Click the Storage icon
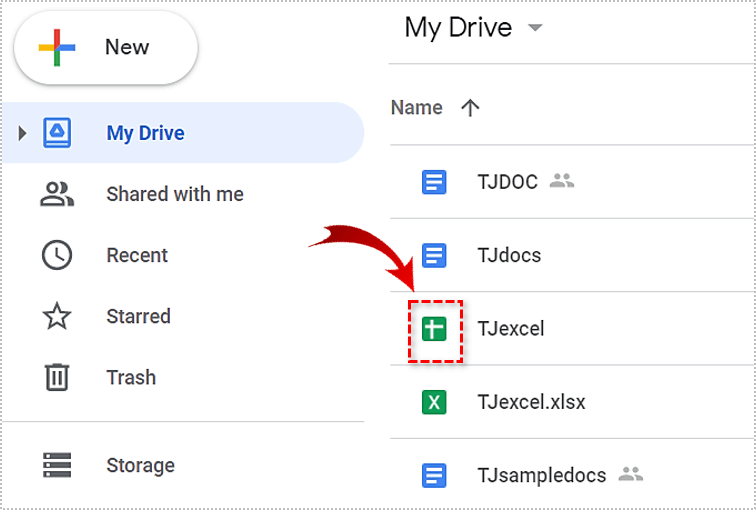756x510 pixels. 57,465
